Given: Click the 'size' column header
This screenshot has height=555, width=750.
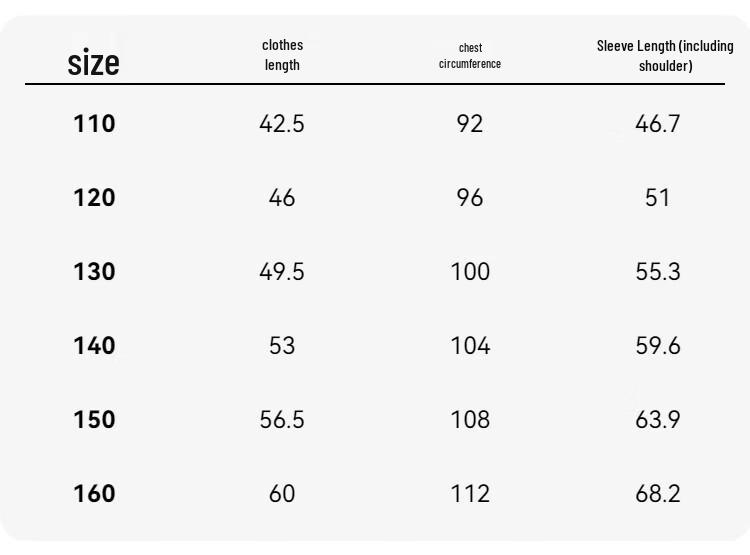Looking at the screenshot, I should point(93,62).
